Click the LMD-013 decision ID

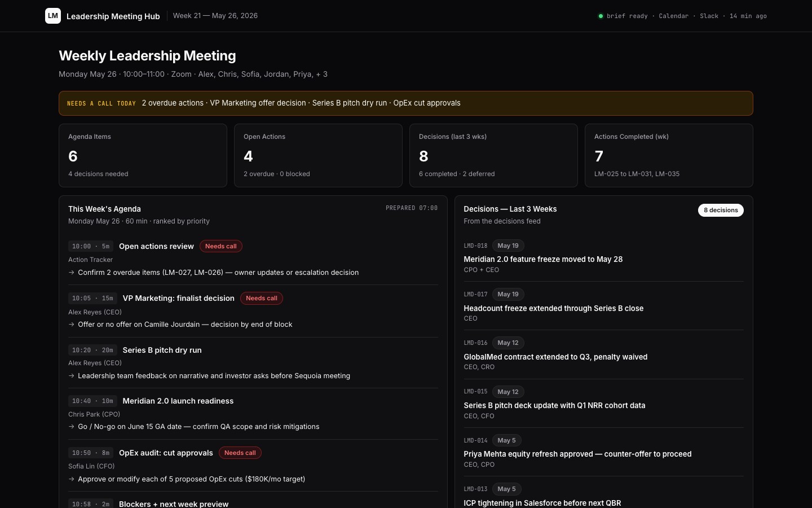coord(475,489)
